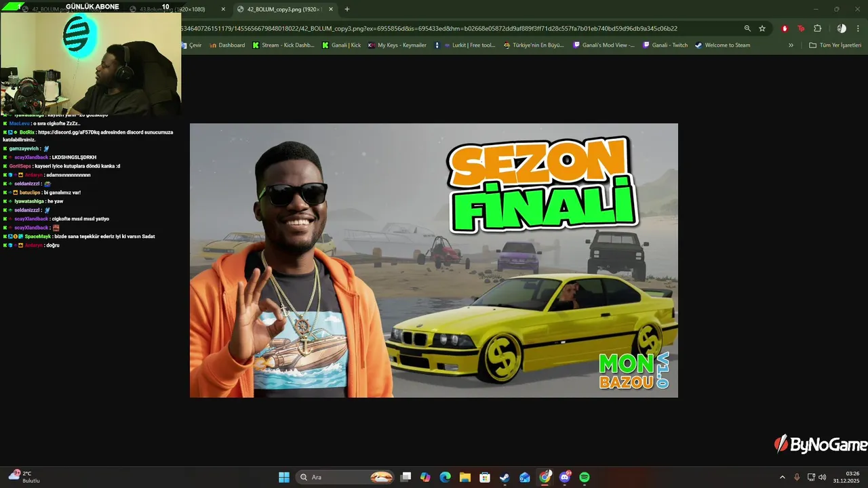Open the Chrome profile avatar
This screenshot has height=488, width=868.
tap(842, 28)
